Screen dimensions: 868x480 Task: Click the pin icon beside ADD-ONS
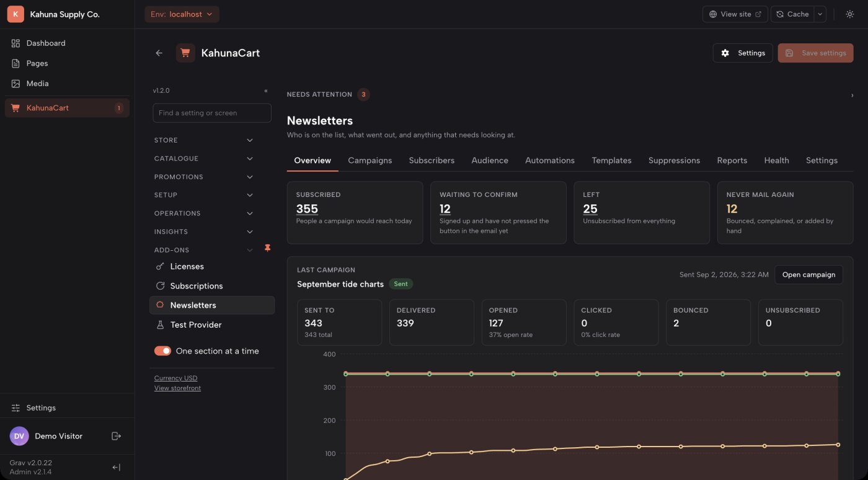point(268,248)
